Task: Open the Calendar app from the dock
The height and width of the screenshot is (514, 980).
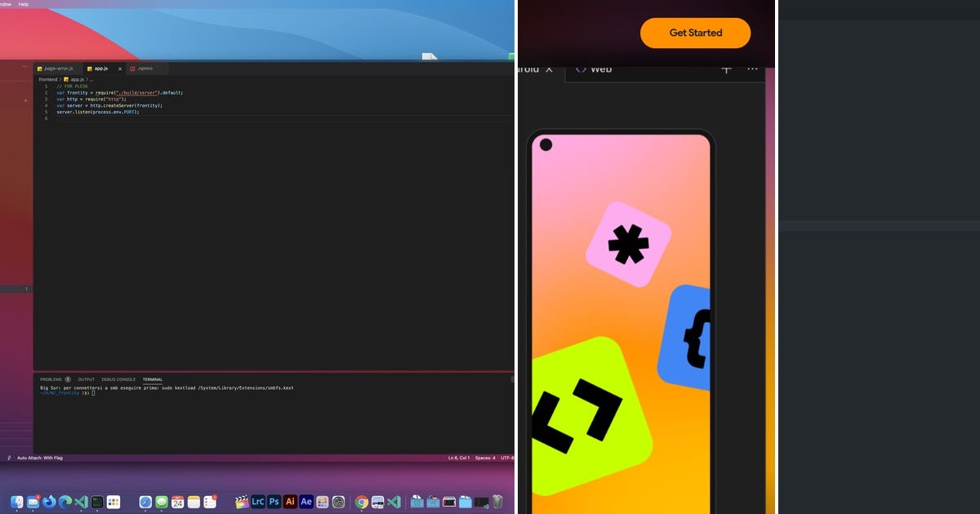Action: 177,502
